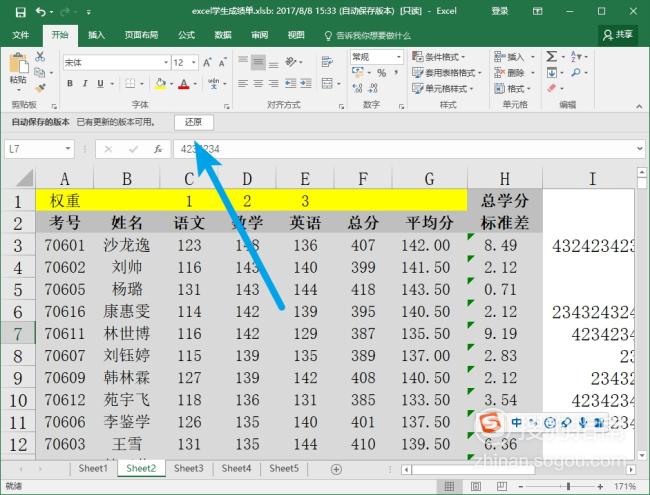Switch to Page Layout view icon
Image resolution: width=650 pixels, height=495 pixels.
click(475, 486)
